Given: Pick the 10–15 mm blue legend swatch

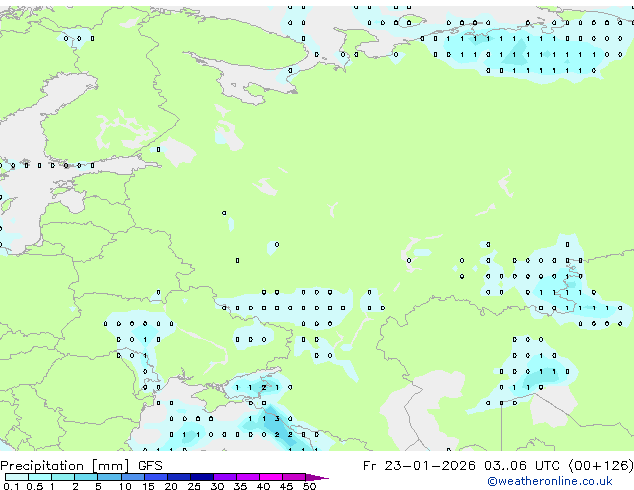Looking at the screenshot, I should (132, 477).
